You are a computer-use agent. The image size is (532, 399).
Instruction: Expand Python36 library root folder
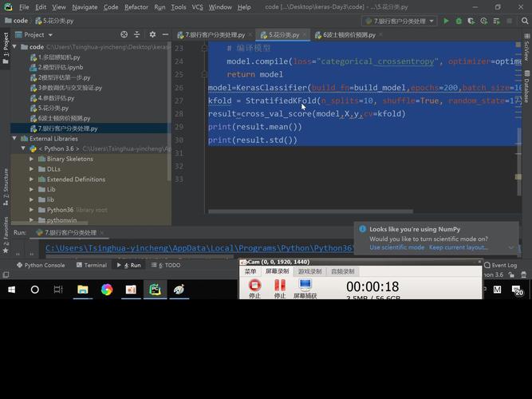click(x=32, y=210)
